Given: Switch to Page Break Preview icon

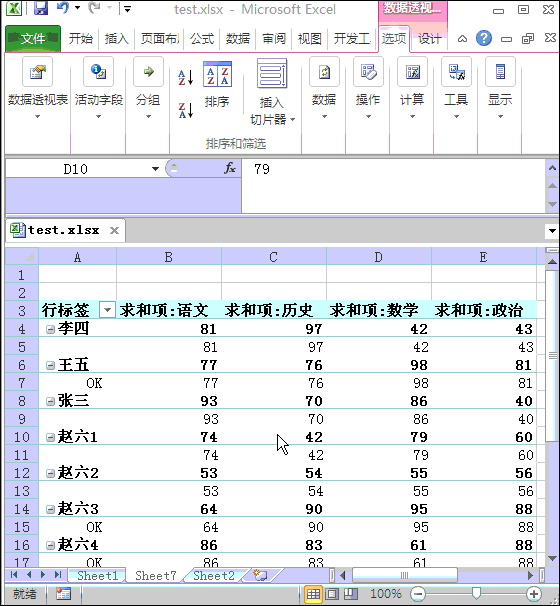Looking at the screenshot, I should tap(351, 594).
